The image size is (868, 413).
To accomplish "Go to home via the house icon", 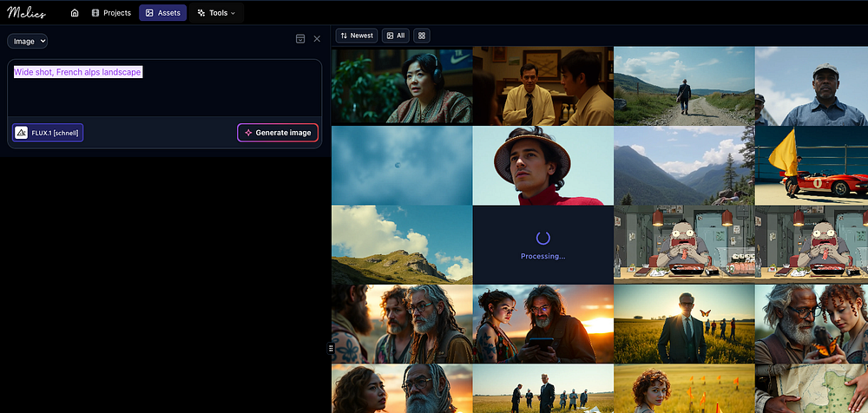I will 75,13.
